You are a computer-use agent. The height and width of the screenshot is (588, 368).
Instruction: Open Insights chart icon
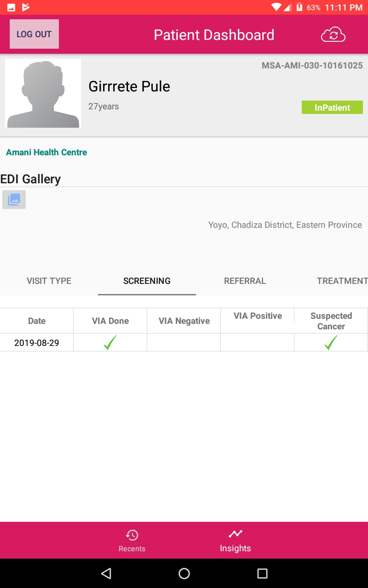point(236,534)
